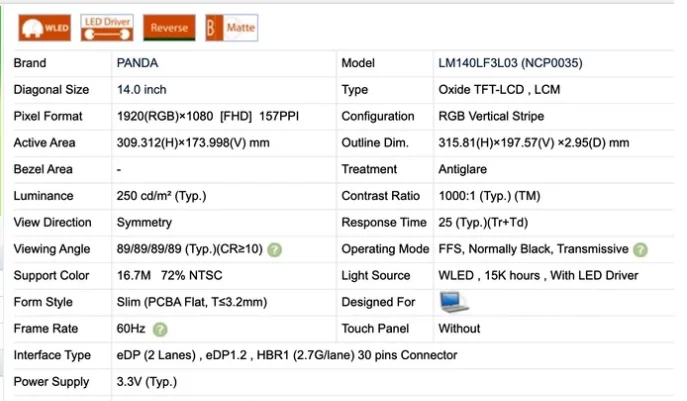Click the Antiglare treatment value
This screenshot has height=401, width=687.
[x=465, y=169]
